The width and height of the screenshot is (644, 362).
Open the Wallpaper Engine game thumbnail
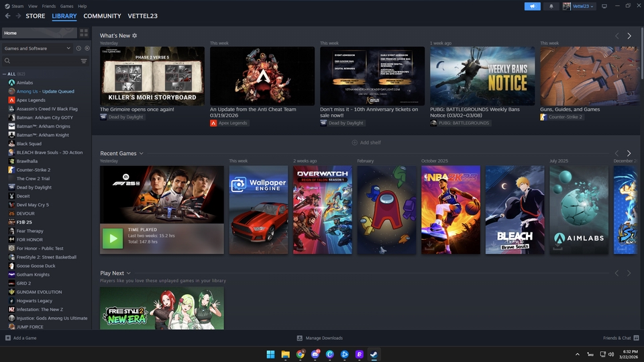point(258,210)
